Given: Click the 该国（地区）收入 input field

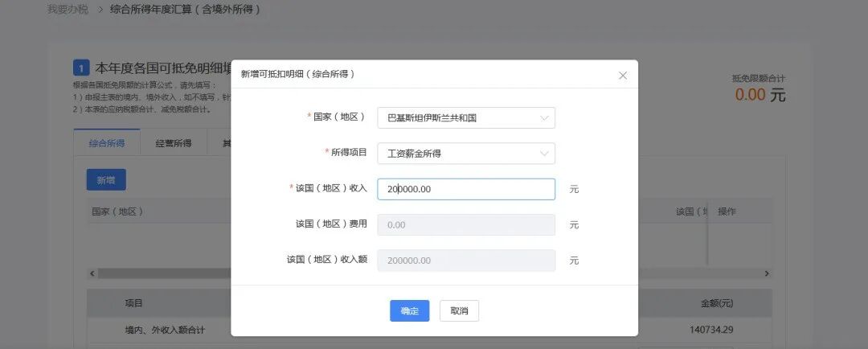Looking at the screenshot, I should point(466,189).
